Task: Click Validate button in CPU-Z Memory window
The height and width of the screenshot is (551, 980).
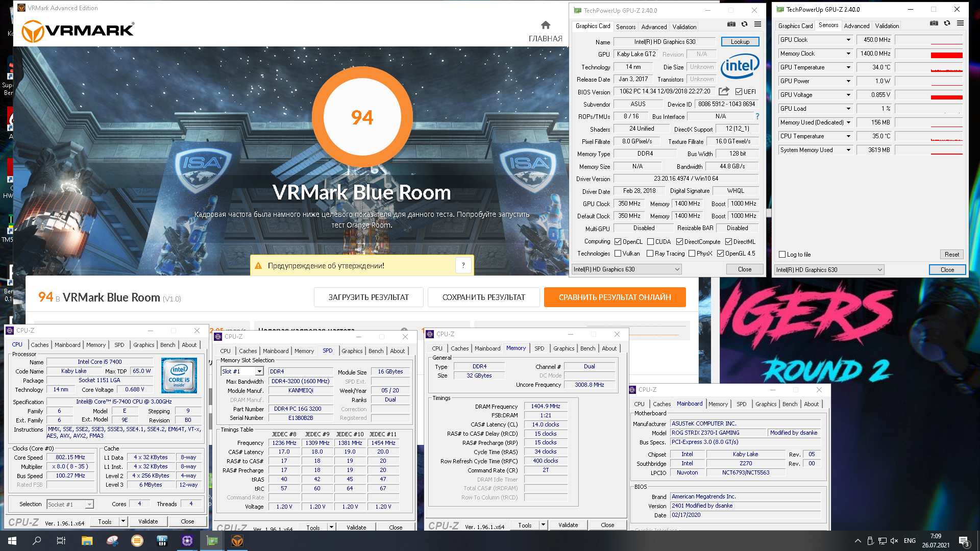Action: click(568, 525)
